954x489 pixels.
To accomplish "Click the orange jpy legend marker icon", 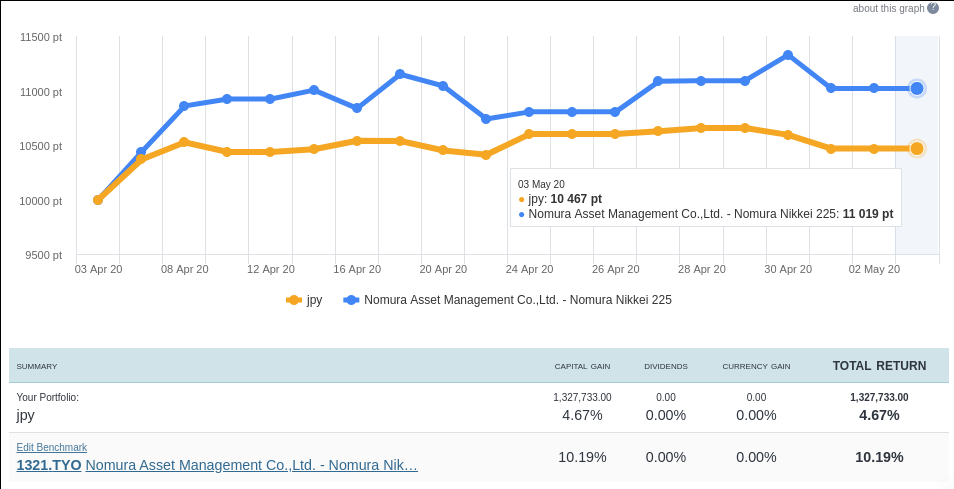I will coord(294,300).
